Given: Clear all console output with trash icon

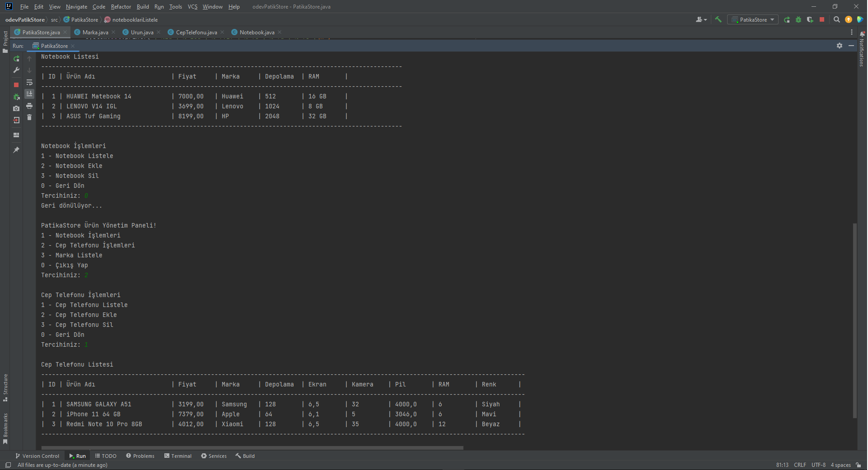Looking at the screenshot, I should click(29, 117).
